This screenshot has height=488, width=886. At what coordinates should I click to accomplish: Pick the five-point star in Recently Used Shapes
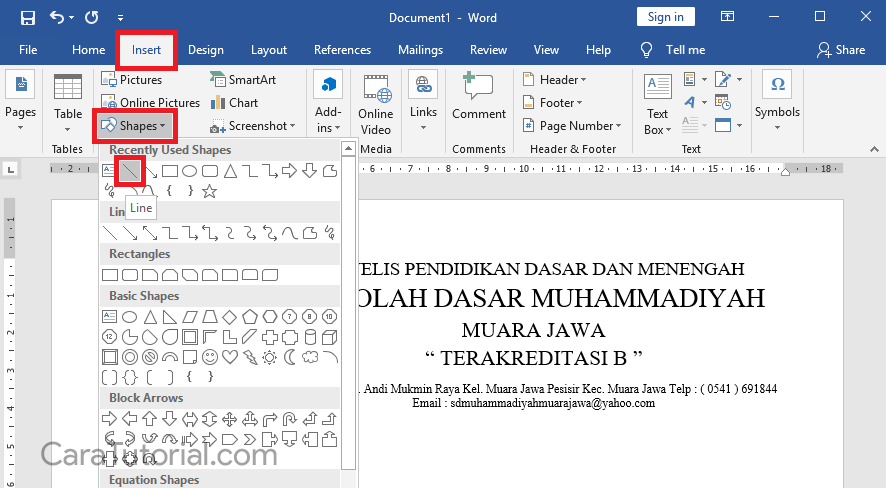(210, 191)
